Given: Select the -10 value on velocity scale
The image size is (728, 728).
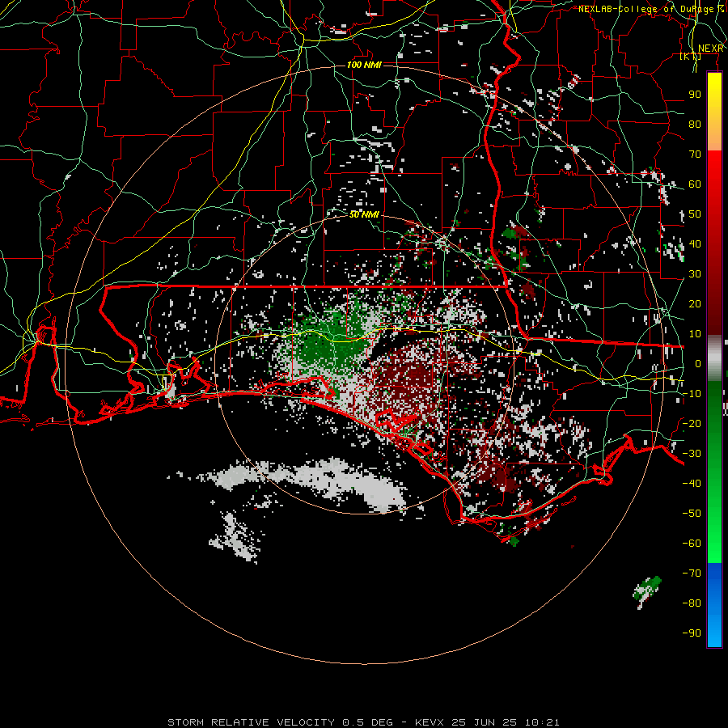Looking at the screenshot, I should point(692,394).
